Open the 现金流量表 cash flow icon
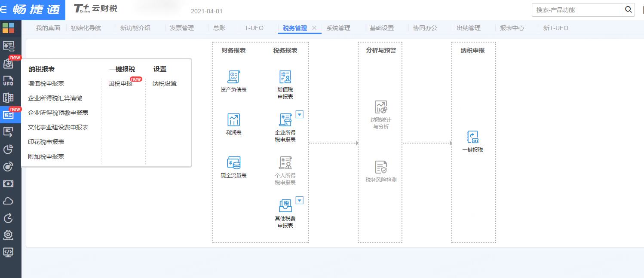The image size is (644, 278). (233, 163)
